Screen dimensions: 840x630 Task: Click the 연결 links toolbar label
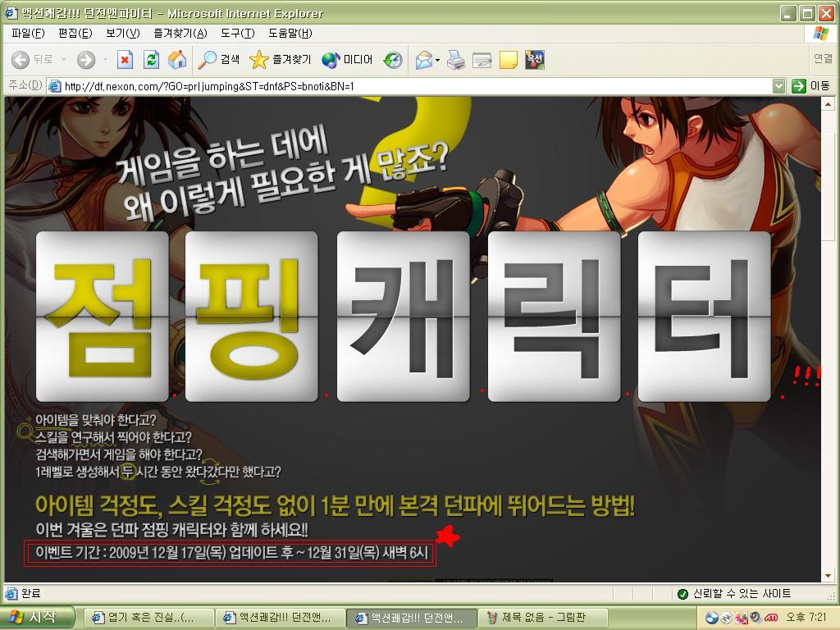point(823,58)
